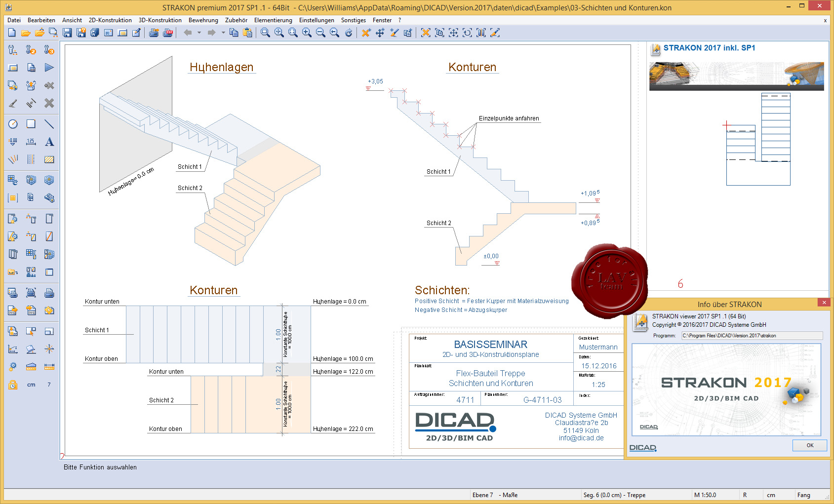This screenshot has width=834, height=504.
Task: Click the 3D cube model icon
Action: (x=49, y=180)
